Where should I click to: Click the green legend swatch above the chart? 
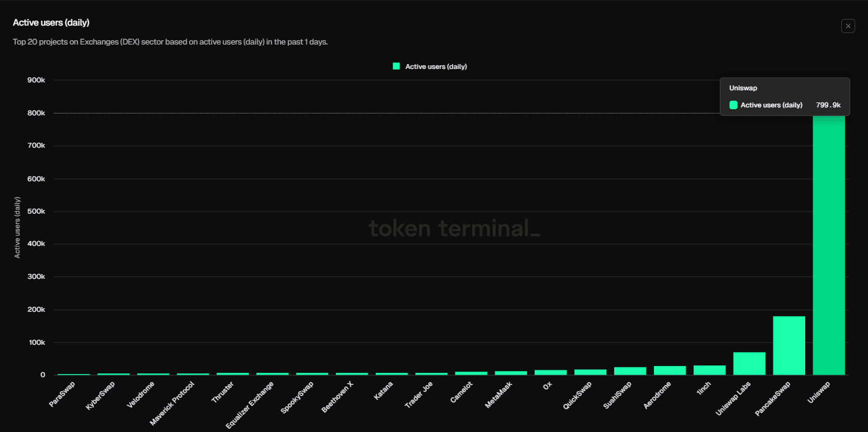(397, 66)
